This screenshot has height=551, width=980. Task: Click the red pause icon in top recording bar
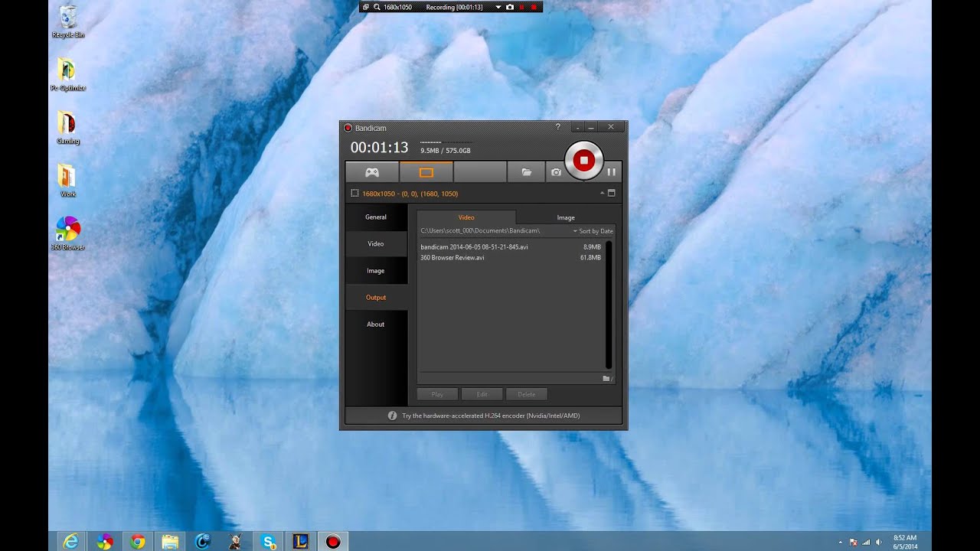[x=522, y=7]
